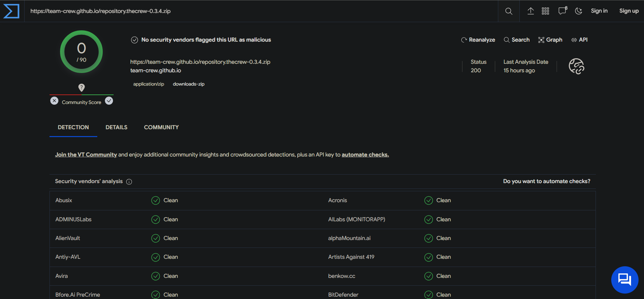Select the AILabs (MONITORAPP) vendor name
This screenshot has width=644, height=299.
coord(357,220)
